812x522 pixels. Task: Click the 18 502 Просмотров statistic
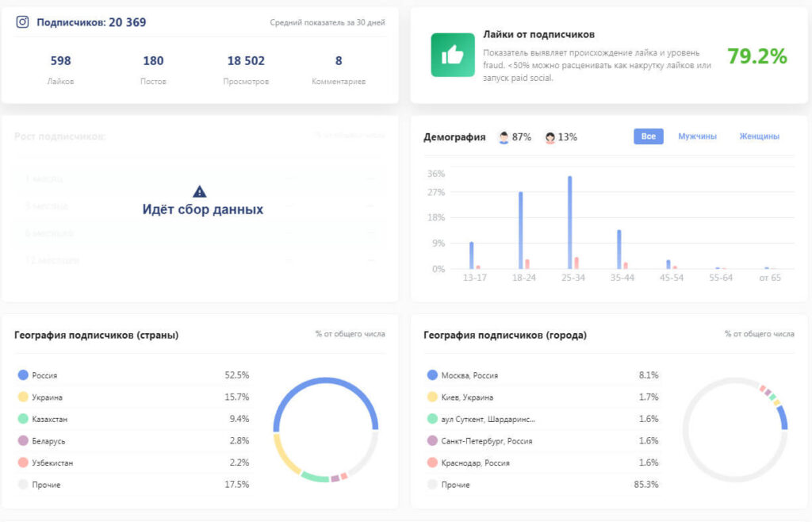246,61
